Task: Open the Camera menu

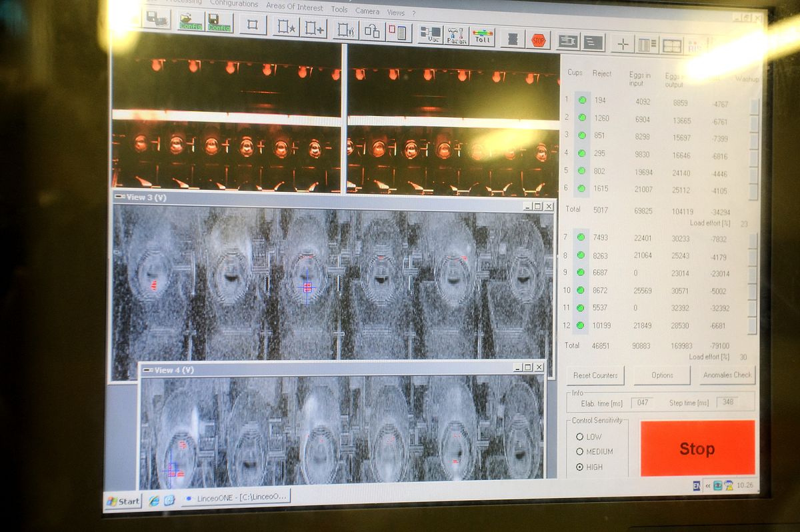Action: [367, 11]
